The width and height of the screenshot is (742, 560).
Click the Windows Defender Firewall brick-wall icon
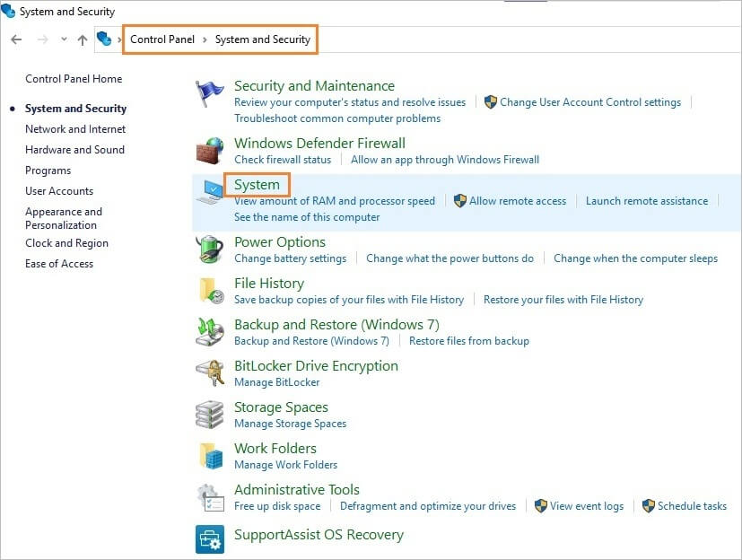click(x=210, y=149)
